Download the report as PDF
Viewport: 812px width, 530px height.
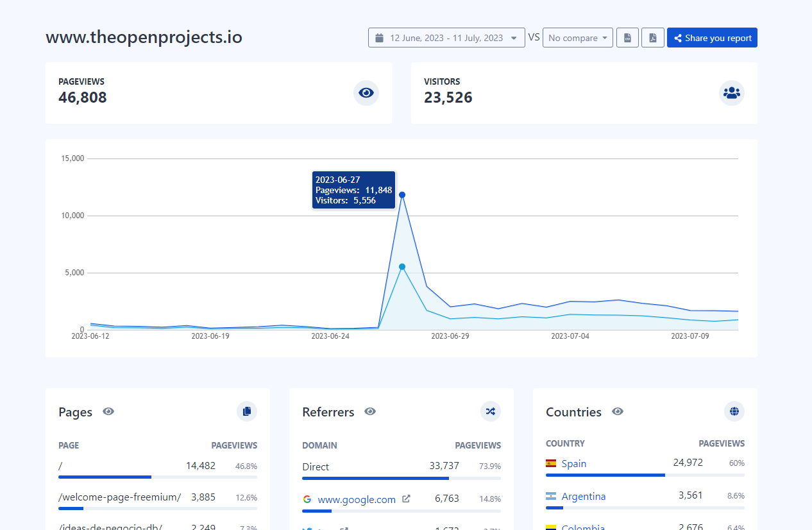coord(652,37)
